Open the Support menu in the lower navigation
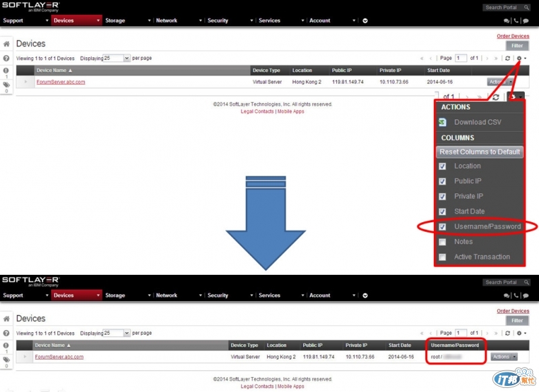 point(13,296)
